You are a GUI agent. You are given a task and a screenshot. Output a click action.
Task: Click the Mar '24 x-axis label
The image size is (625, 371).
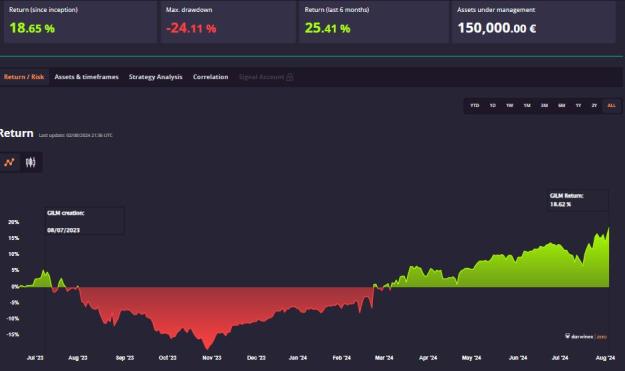[384, 358]
